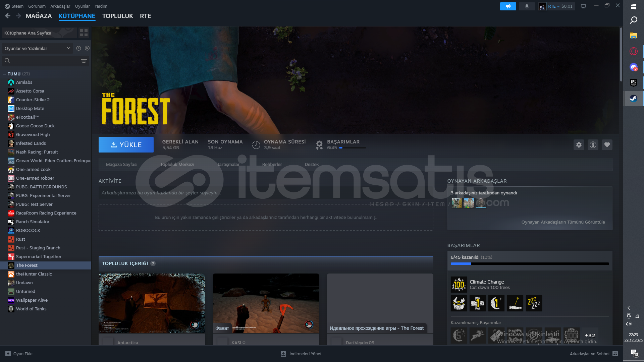Image resolution: width=644 pixels, height=362 pixels.
Task: Open the advanced filter icon beside search
Action: (x=84, y=61)
